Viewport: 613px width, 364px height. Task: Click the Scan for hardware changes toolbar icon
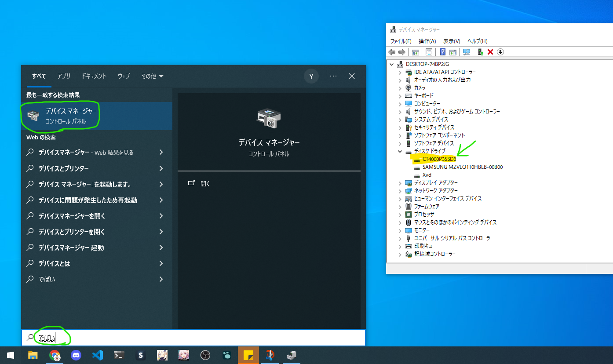pos(467,52)
